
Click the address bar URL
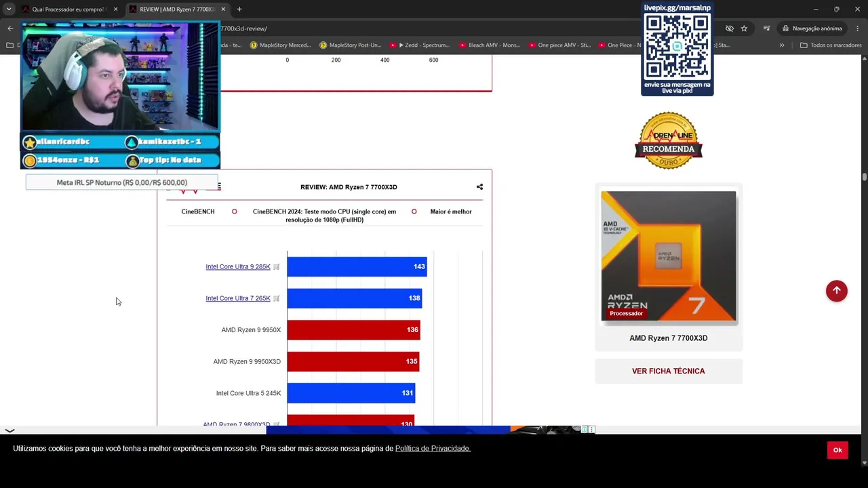(244, 28)
